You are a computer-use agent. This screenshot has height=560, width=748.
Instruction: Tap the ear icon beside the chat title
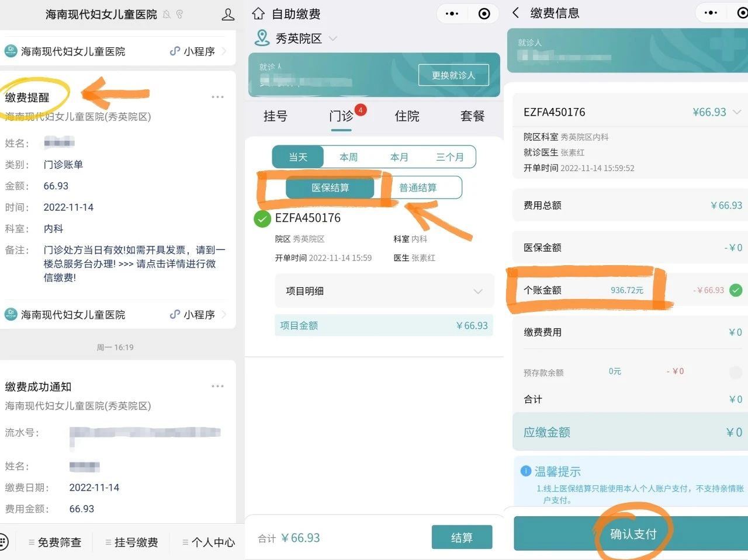click(179, 15)
